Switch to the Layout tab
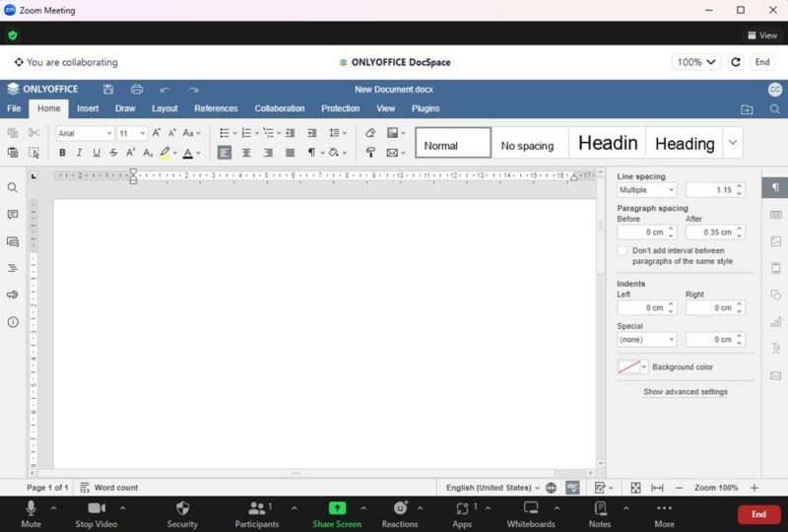 pyautogui.click(x=164, y=108)
